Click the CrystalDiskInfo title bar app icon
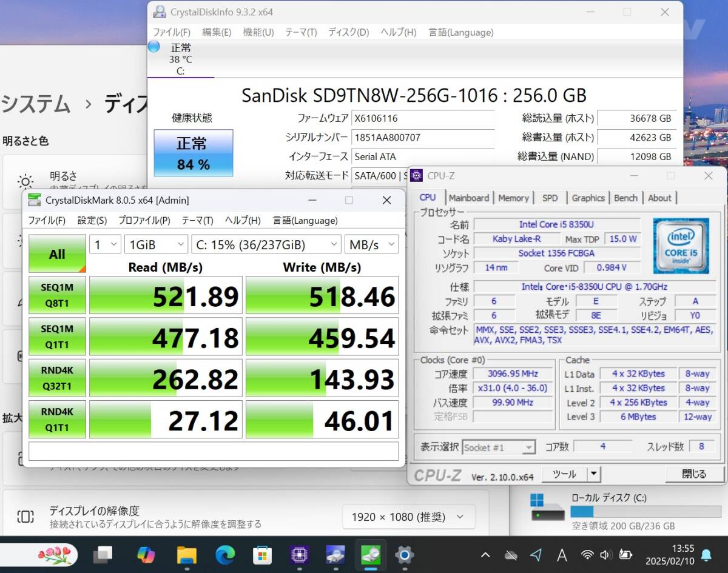The height and width of the screenshot is (573, 728). click(159, 12)
